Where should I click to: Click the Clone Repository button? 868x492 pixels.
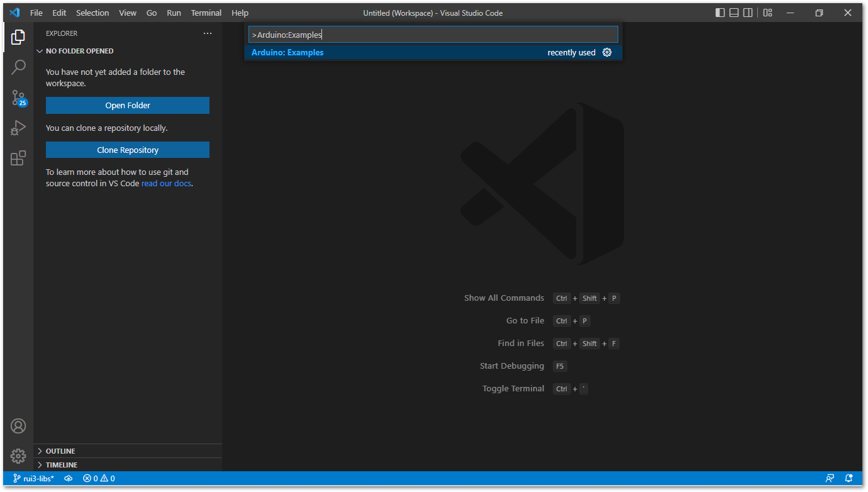coord(128,150)
